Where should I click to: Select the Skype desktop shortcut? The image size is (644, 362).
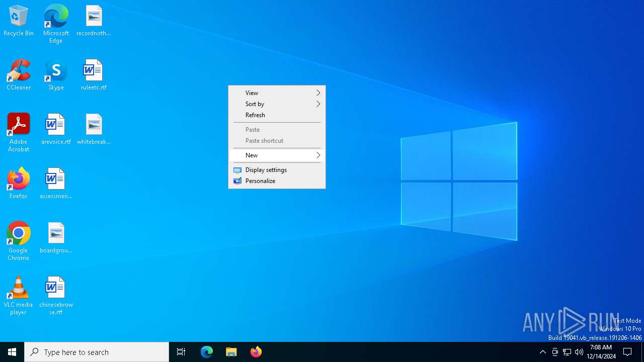pos(56,75)
